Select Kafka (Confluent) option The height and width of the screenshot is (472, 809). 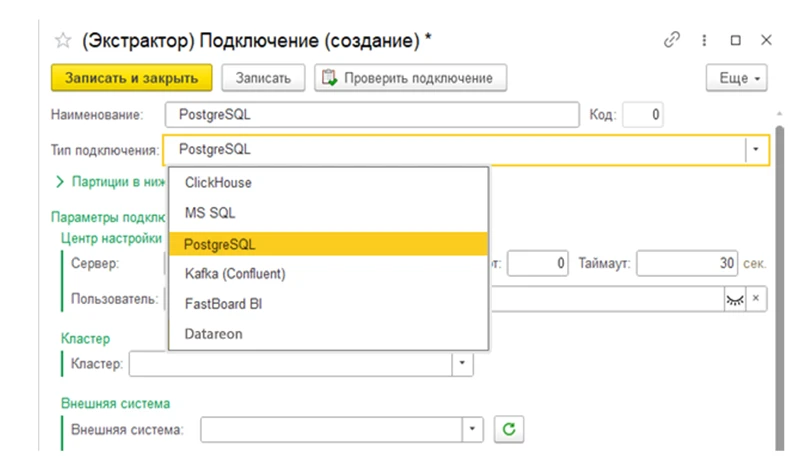tap(235, 273)
